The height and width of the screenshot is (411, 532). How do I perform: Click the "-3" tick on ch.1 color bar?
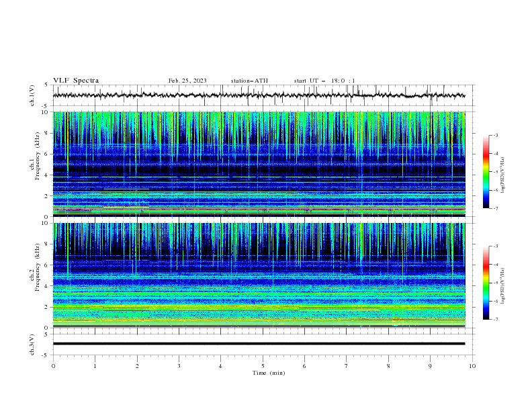(x=496, y=135)
